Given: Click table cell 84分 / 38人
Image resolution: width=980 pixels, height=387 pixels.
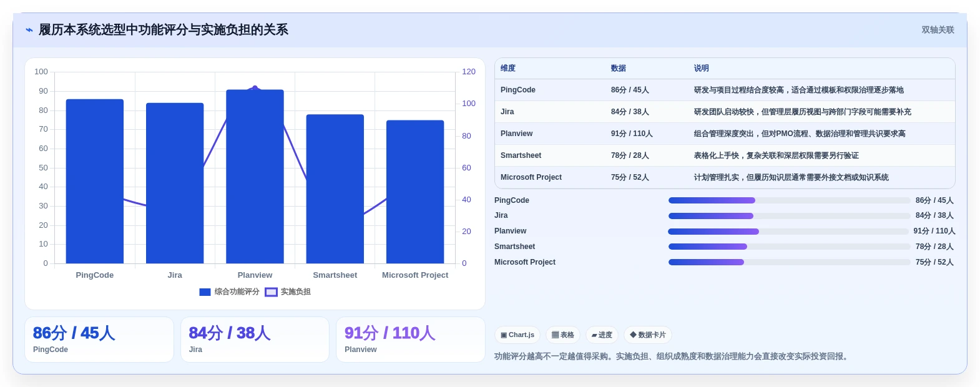Looking at the screenshot, I should [630, 112].
